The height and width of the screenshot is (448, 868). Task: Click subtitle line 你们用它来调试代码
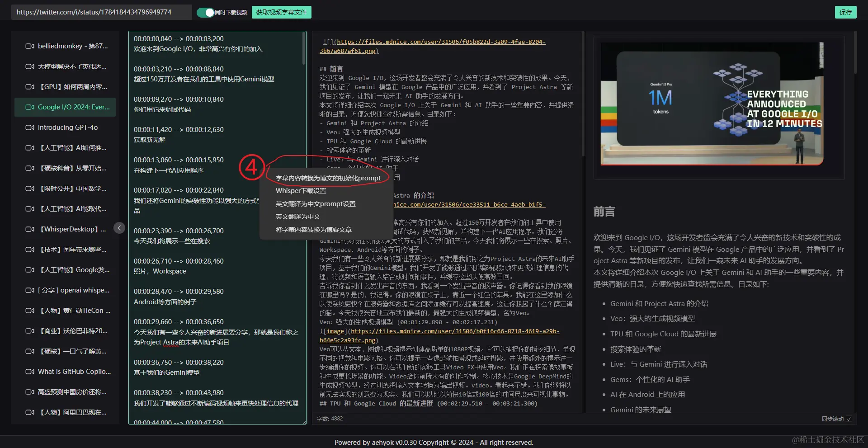[162, 109]
